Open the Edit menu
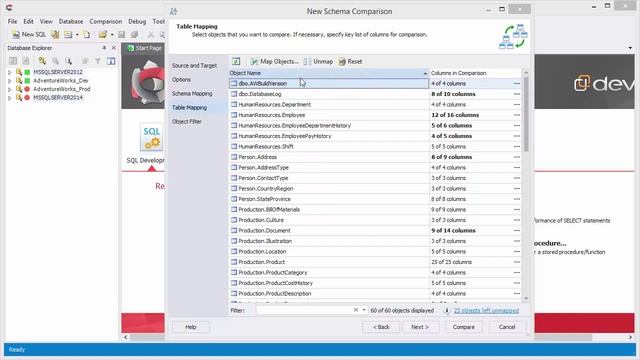 (x=28, y=21)
